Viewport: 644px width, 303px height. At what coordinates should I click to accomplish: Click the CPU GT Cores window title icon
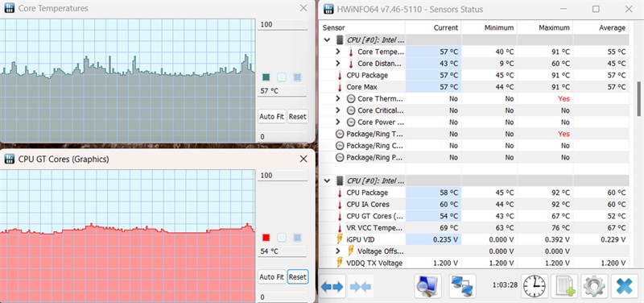(x=10, y=159)
